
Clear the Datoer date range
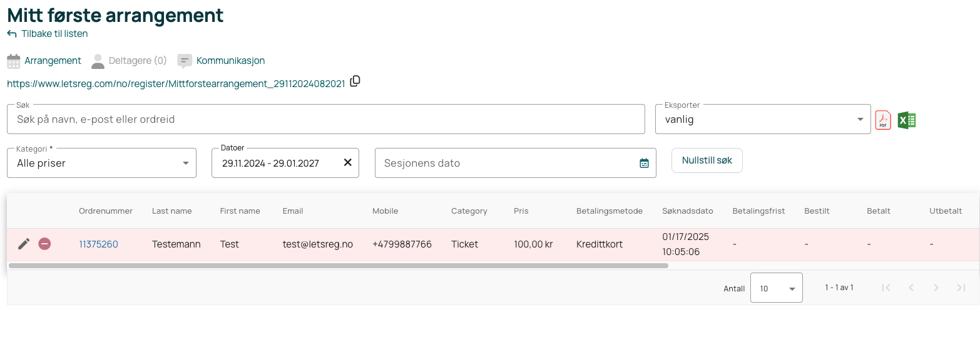click(x=348, y=163)
